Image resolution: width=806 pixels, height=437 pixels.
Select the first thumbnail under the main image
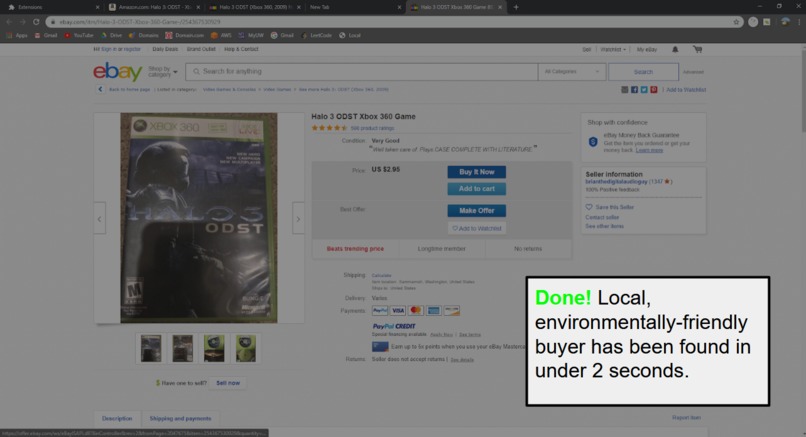coord(151,348)
